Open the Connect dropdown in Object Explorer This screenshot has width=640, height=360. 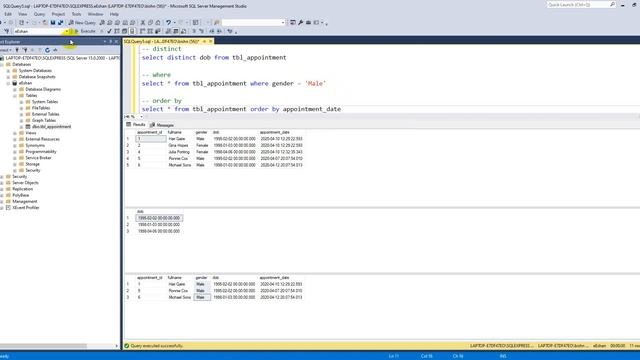pos(5,50)
